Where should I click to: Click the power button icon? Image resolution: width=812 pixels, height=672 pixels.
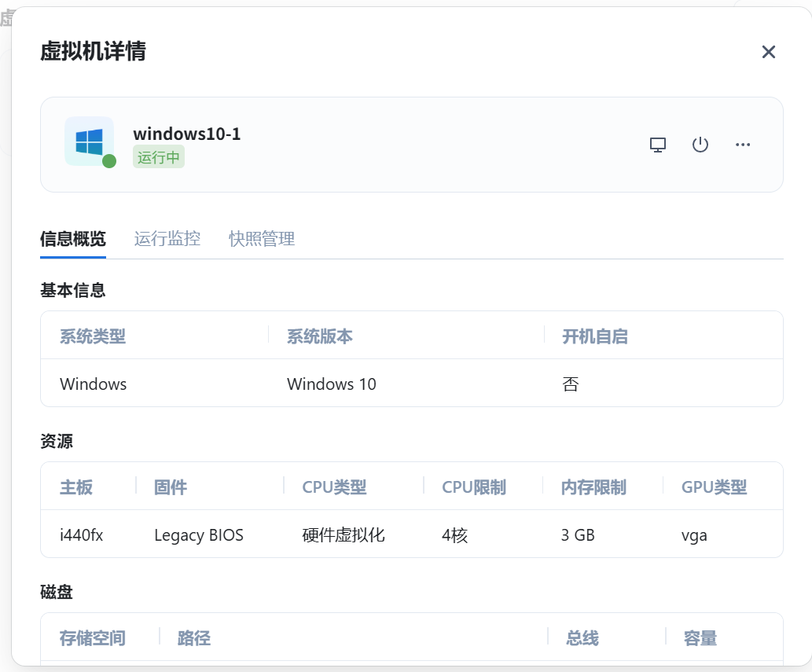pyautogui.click(x=700, y=145)
